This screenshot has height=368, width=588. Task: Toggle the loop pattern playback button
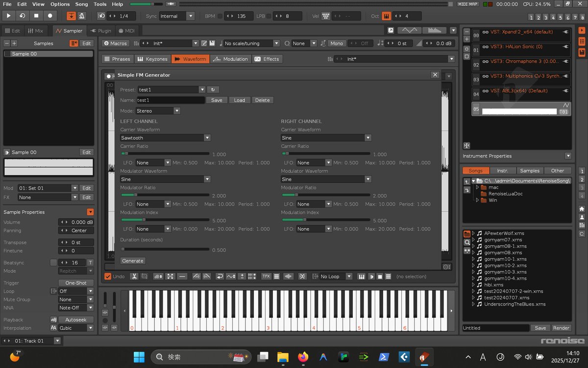22,16
